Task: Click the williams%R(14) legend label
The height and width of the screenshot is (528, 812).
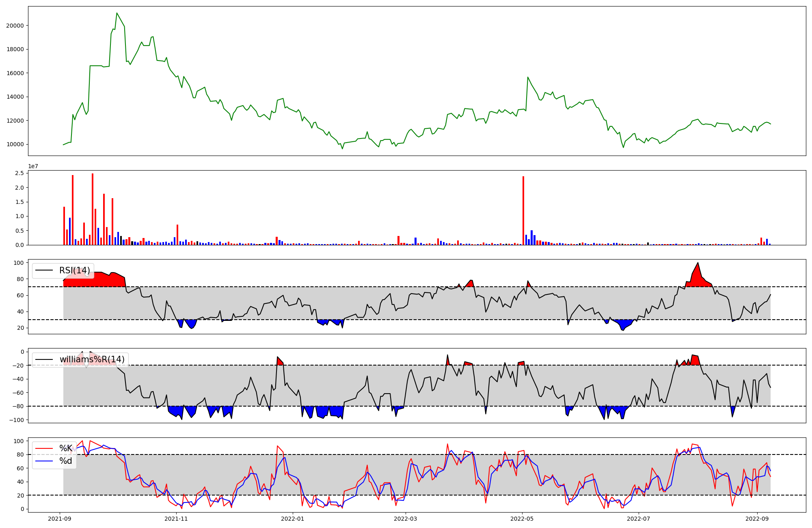Action: coord(92,359)
